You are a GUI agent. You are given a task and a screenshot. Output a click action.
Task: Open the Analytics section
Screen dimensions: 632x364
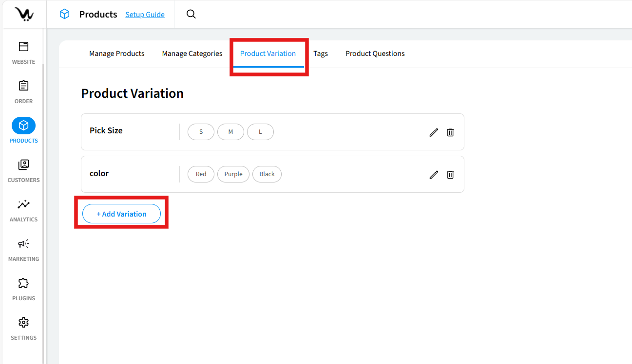coord(23,210)
